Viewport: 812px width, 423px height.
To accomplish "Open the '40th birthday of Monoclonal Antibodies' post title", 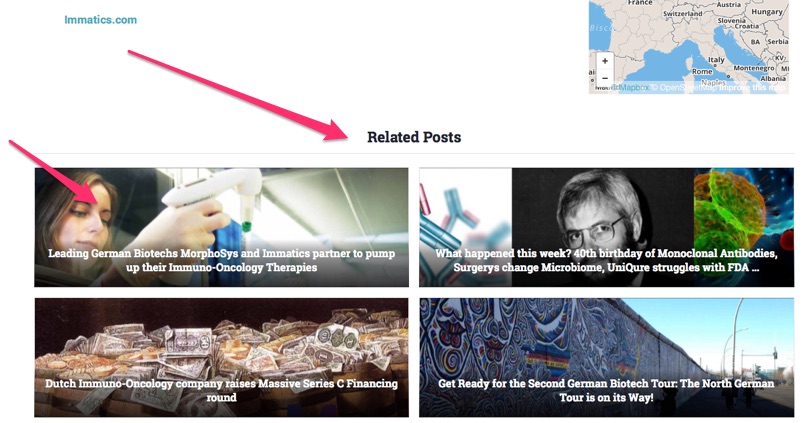I will [x=606, y=260].
